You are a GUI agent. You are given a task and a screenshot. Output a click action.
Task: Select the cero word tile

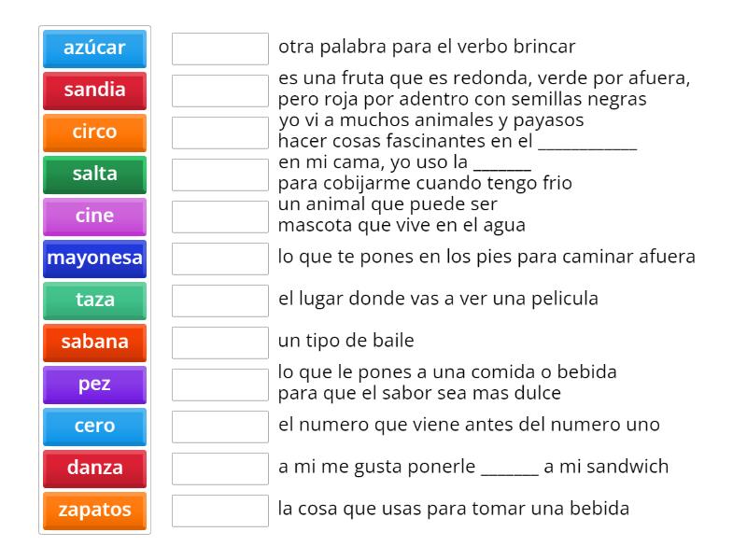pyautogui.click(x=93, y=427)
